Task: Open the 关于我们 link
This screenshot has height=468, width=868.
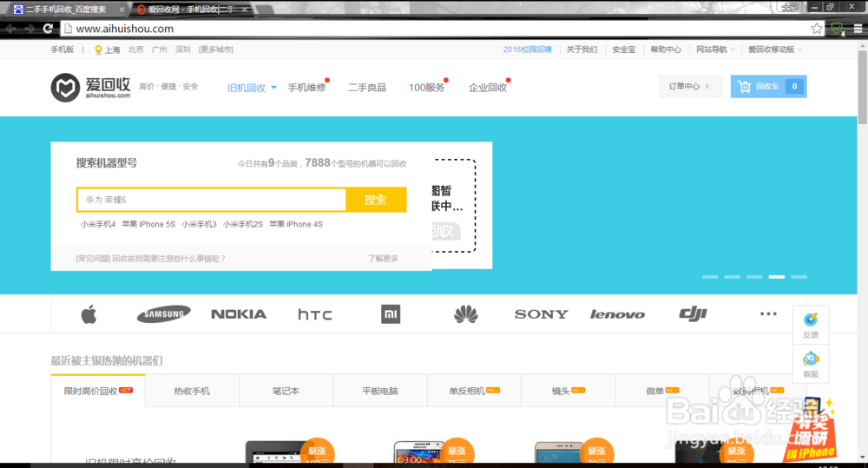Action: [582, 49]
